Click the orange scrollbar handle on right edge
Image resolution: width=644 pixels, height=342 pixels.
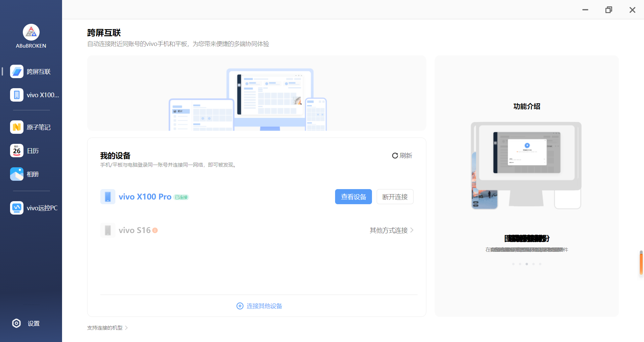point(641,263)
